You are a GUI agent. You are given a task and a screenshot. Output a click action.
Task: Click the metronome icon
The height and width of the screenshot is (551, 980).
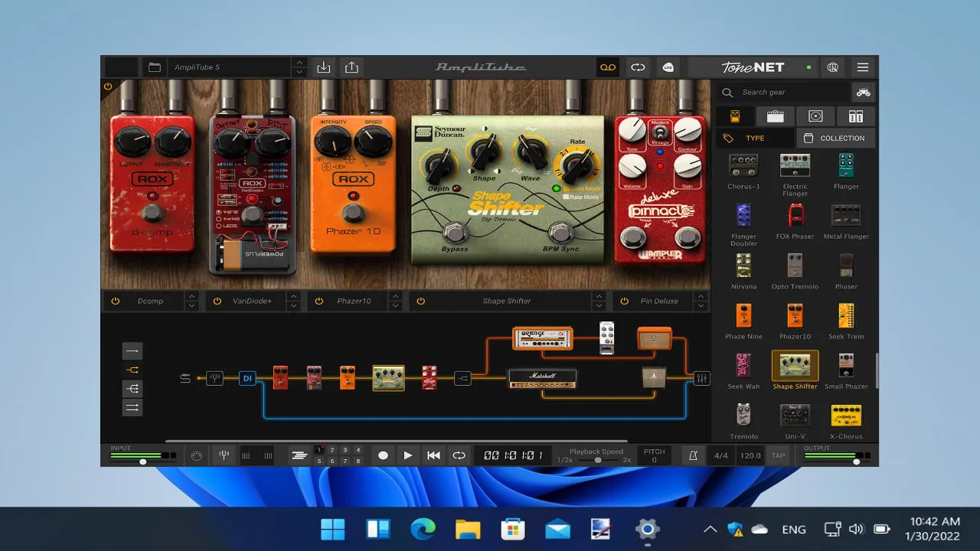click(693, 455)
